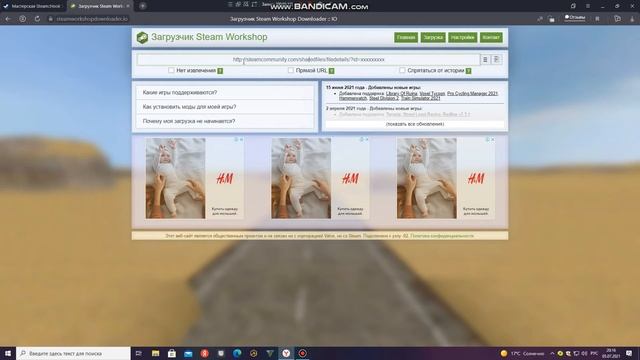Open the Steel Division 2 link
640x360 pixels.
tap(384, 98)
